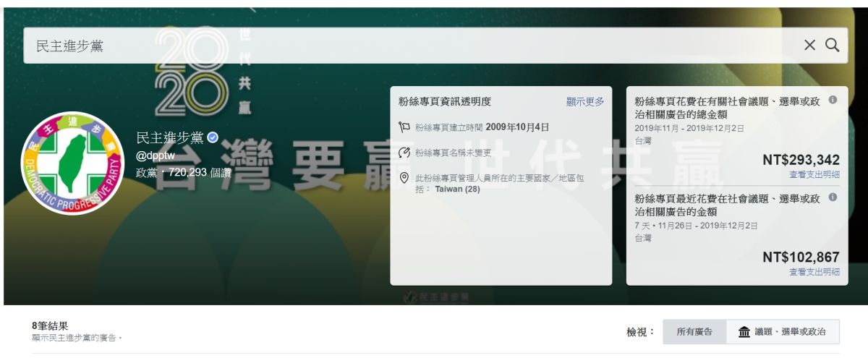Click the location pin icon for manager countries

404,178
